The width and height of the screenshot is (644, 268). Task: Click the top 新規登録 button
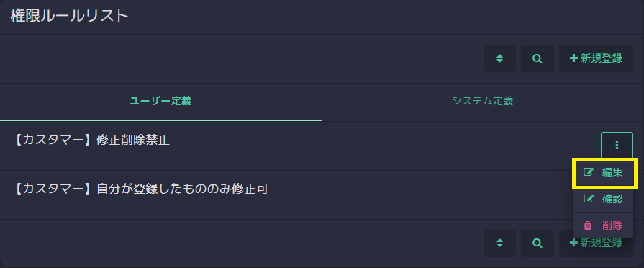(x=596, y=58)
